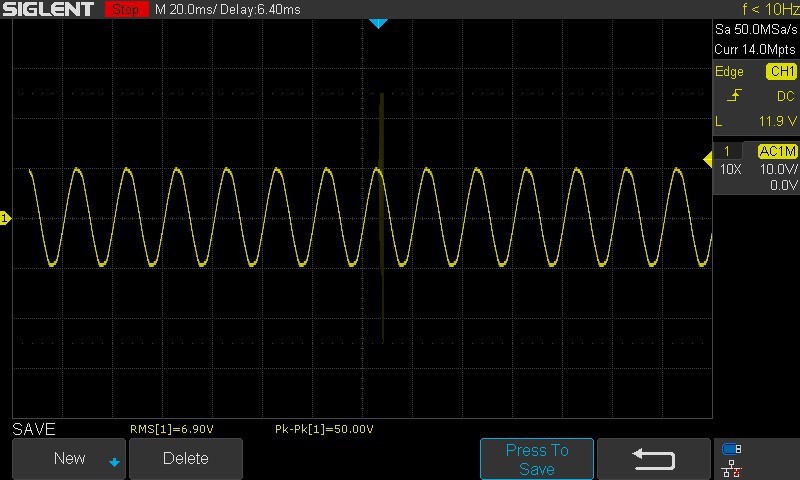
Task: Click the RMS[1]=6.90V measurement
Action: coord(171,429)
